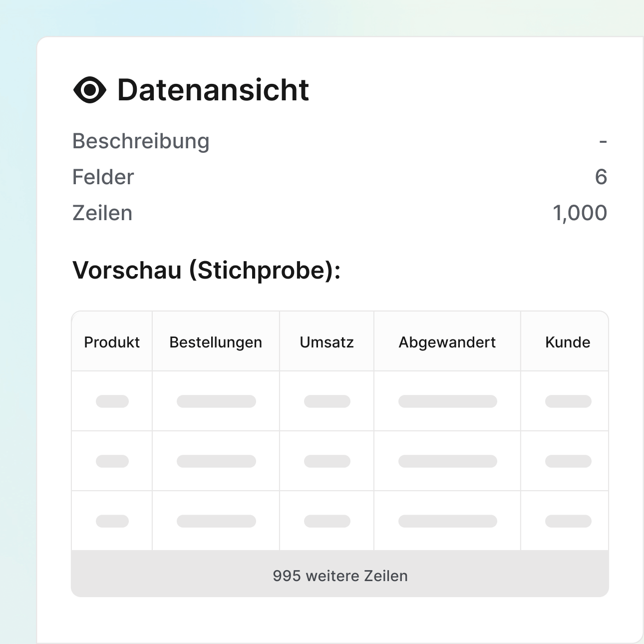Click the Umsatz column header

pos(326,342)
